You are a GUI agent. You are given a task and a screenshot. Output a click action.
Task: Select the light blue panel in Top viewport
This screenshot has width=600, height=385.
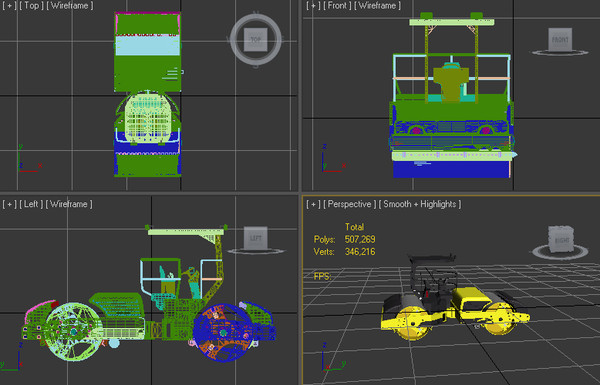tap(147, 46)
